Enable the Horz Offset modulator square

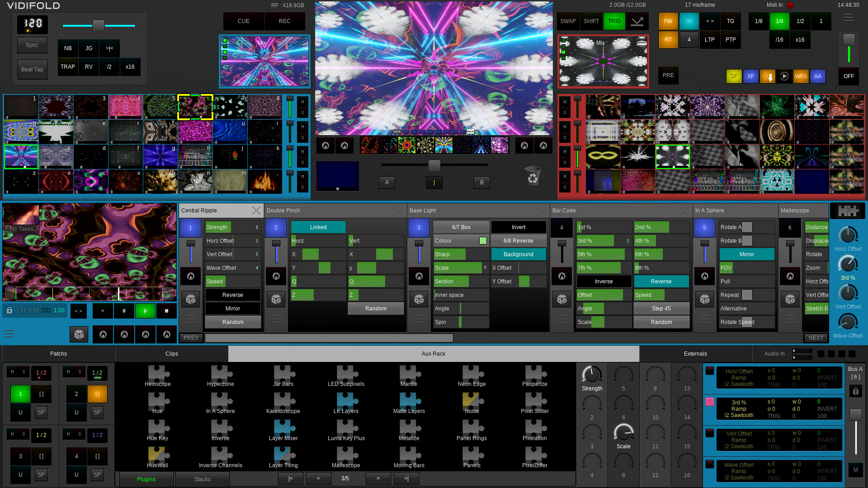tap(710, 371)
